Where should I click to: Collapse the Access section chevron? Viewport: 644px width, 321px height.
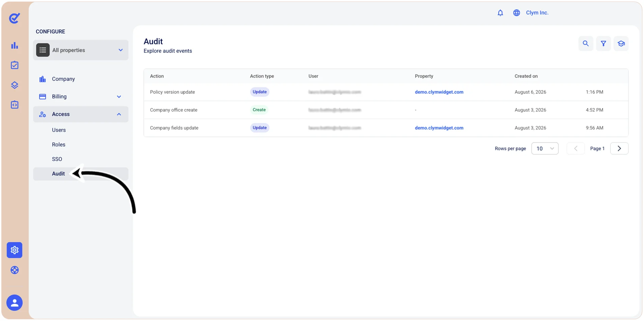coord(119,114)
